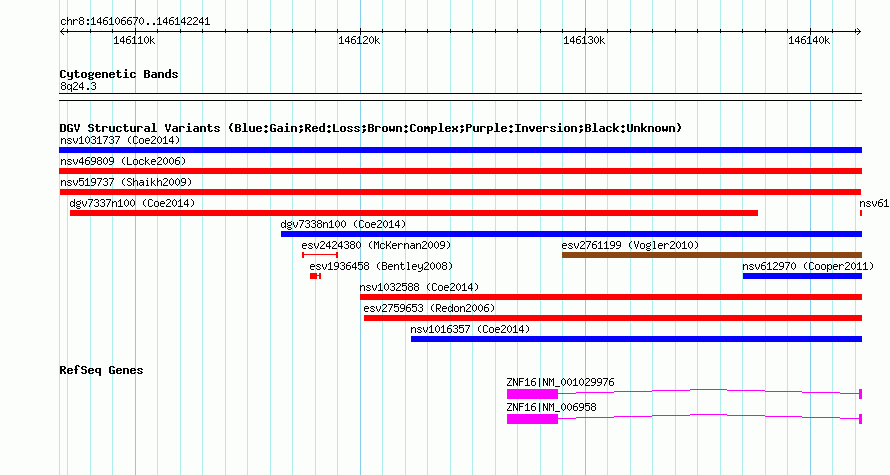Click the 146140k ruler tick label
The width and height of the screenshot is (890, 475).
809,40
